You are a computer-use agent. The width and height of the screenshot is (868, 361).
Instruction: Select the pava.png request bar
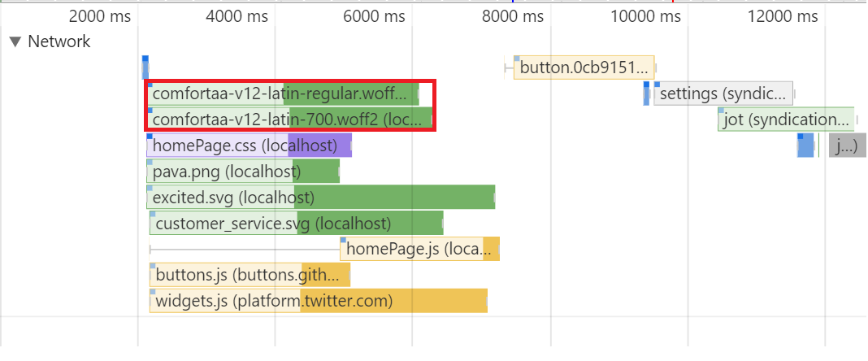[x=242, y=172]
